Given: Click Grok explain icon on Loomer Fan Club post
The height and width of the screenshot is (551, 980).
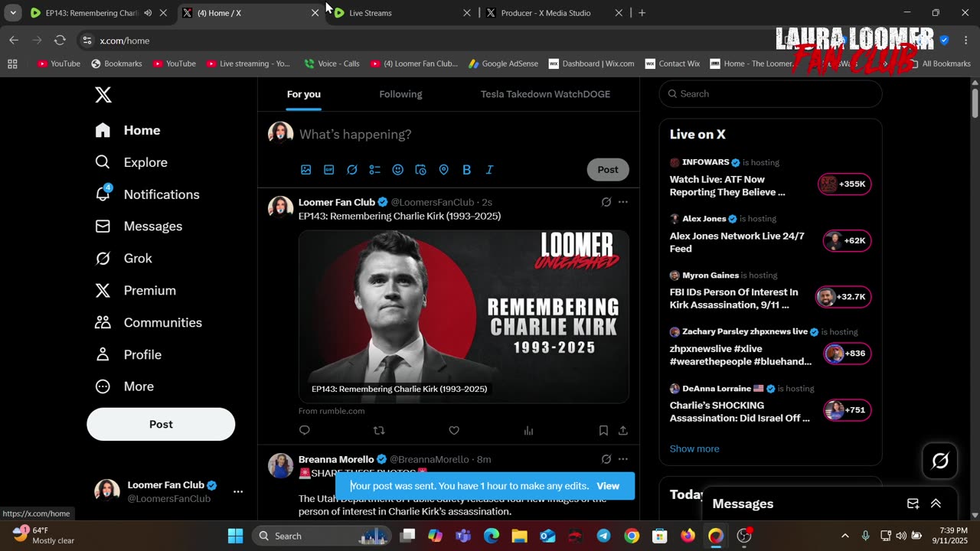Looking at the screenshot, I should pyautogui.click(x=606, y=202).
